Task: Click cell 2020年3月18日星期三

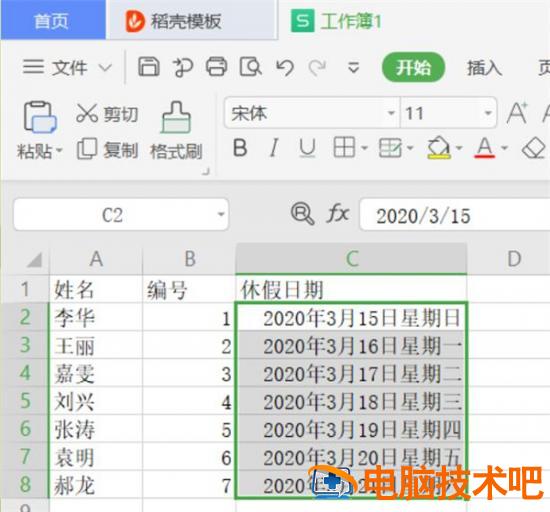Action: click(x=351, y=401)
